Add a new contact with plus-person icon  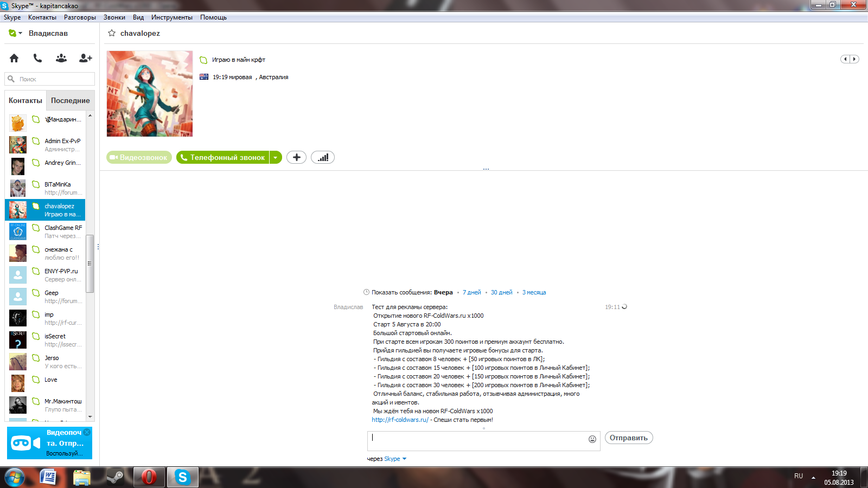click(86, 58)
